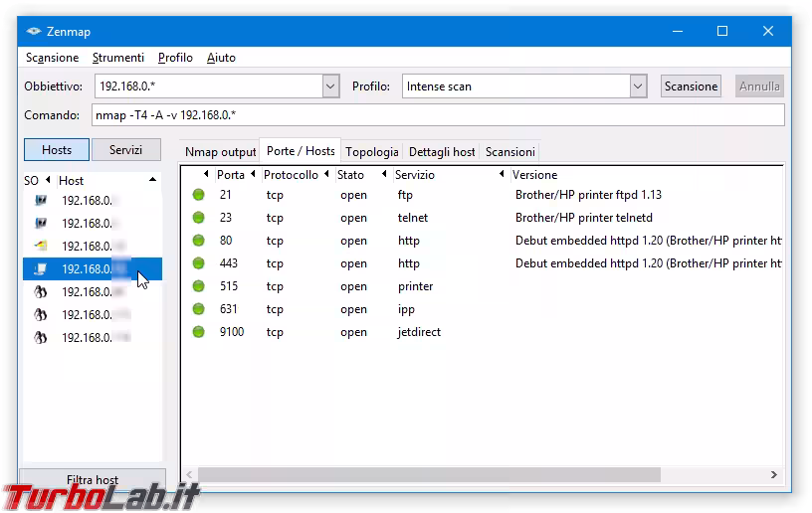Select the telnet service cell
Viewport: 812px width, 513px height.
[x=413, y=218]
